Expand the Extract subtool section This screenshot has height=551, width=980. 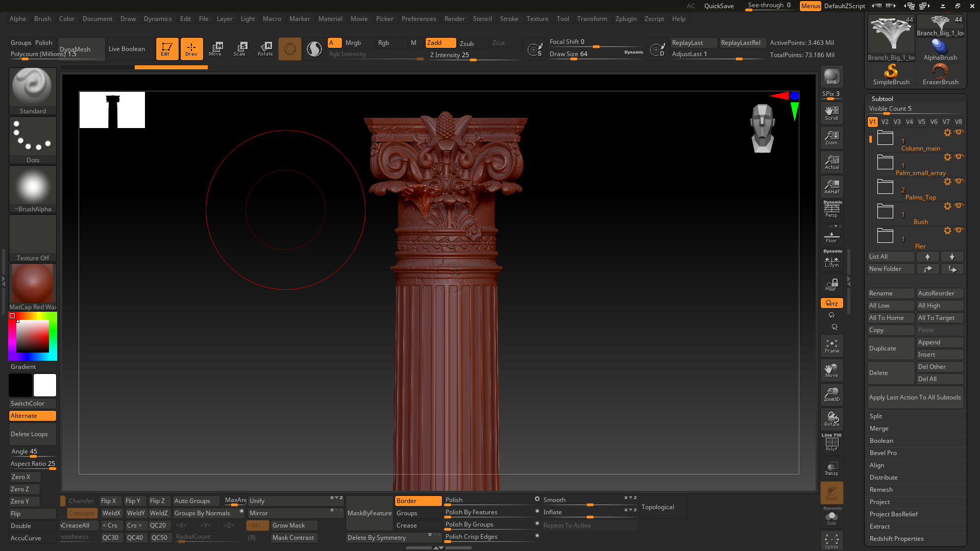[879, 527]
